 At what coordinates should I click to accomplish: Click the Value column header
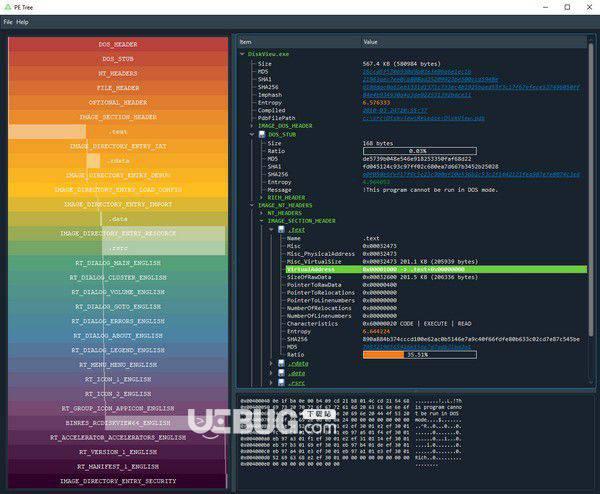click(x=474, y=42)
